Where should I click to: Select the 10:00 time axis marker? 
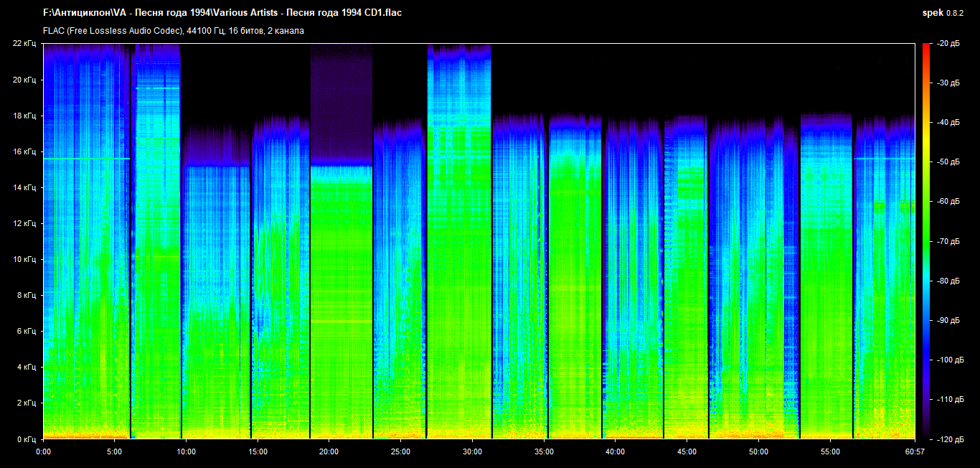pos(186,451)
